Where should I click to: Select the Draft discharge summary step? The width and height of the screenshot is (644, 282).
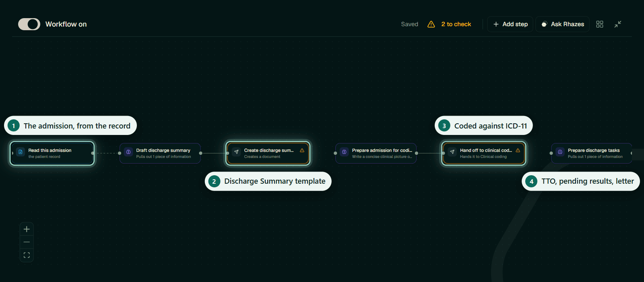click(x=160, y=153)
